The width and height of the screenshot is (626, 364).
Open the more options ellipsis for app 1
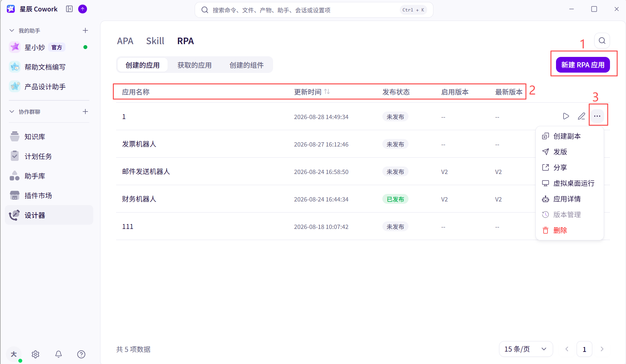[597, 116]
